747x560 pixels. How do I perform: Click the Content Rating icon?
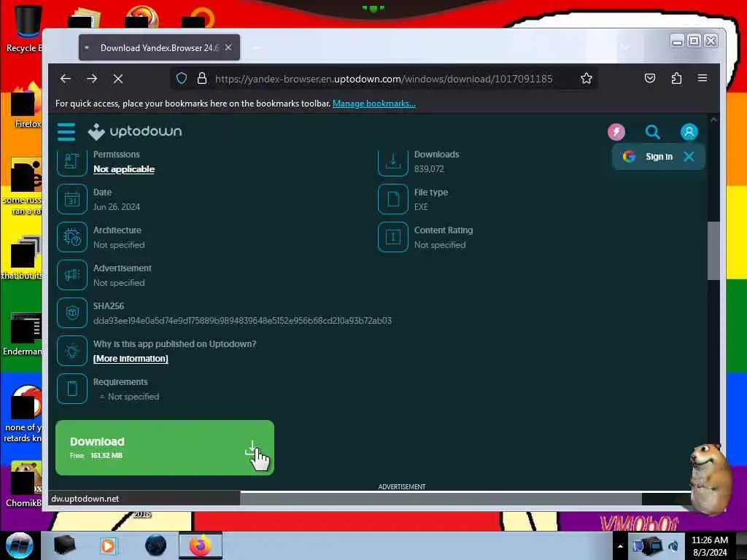393,237
